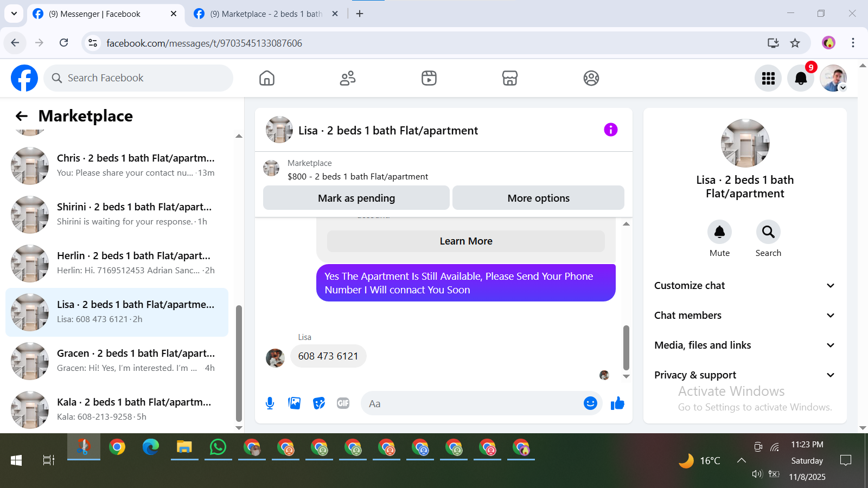Expand Chat members section
Screen dimensions: 868x488
744,316
